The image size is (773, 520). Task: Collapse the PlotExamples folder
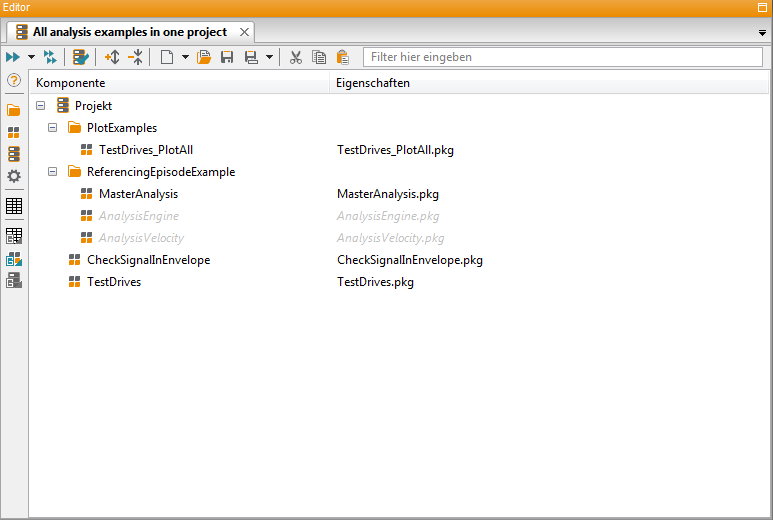pos(53,128)
